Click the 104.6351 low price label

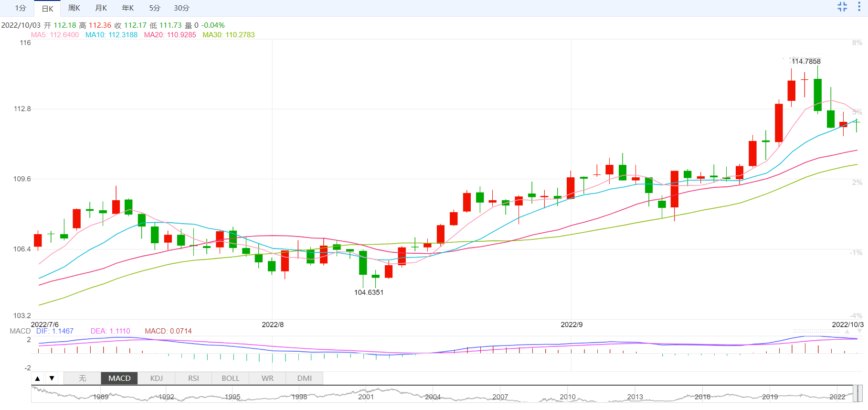[369, 292]
